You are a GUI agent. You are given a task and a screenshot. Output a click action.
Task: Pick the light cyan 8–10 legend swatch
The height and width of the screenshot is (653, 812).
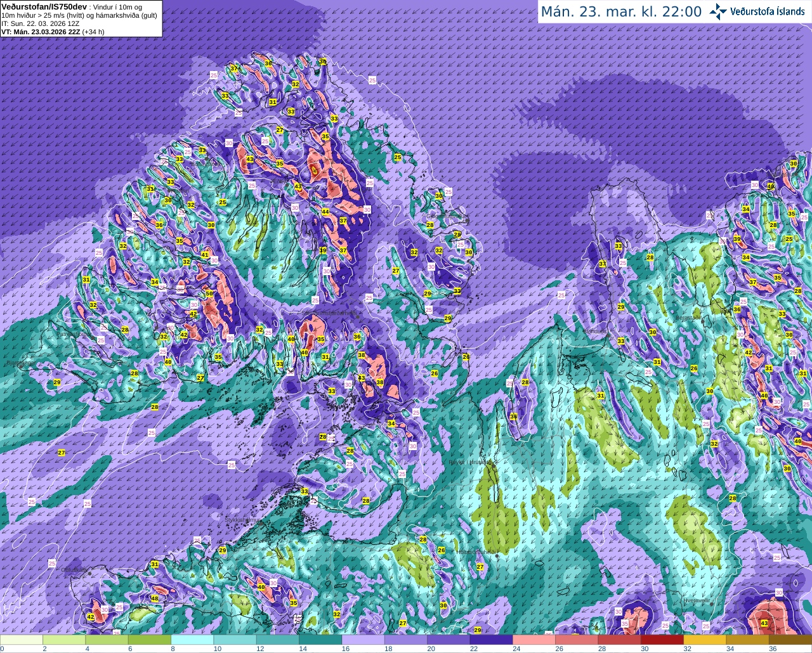[x=192, y=640]
